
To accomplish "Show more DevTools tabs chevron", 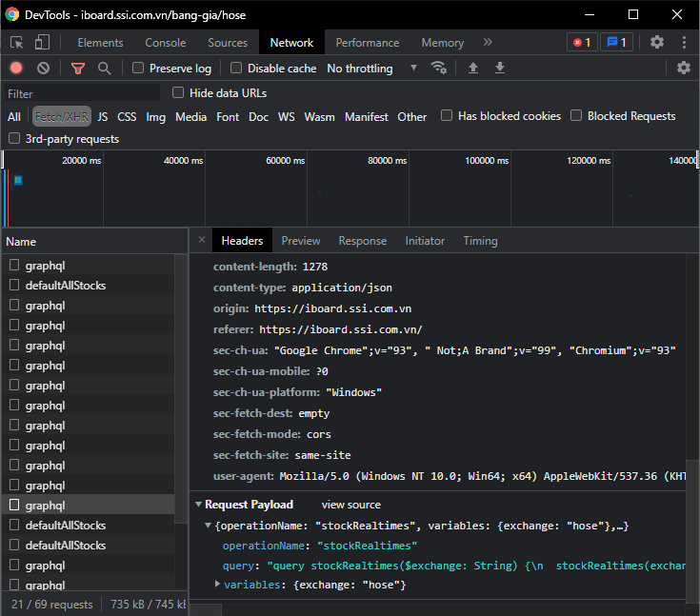I will tap(488, 43).
